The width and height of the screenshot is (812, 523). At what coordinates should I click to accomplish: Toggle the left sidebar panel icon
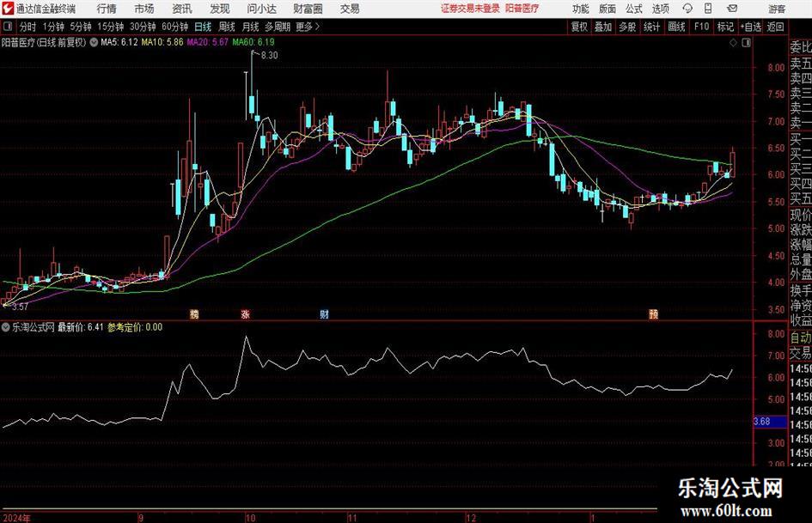pos(7,27)
